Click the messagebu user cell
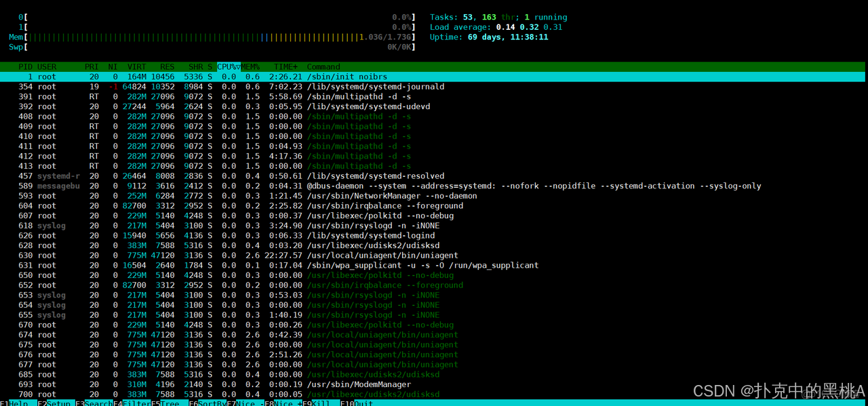Image resolution: width=868 pixels, height=406 pixels. [x=58, y=186]
